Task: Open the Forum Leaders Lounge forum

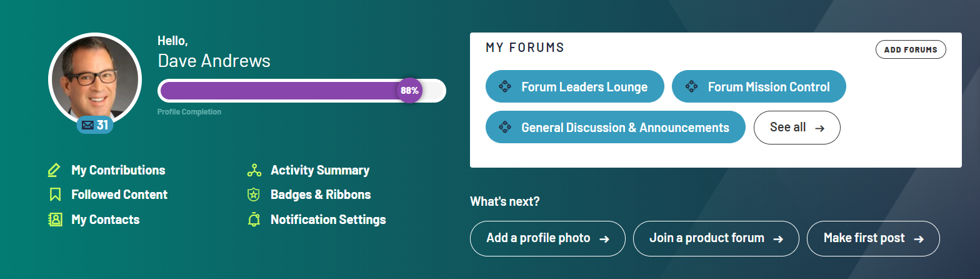Action: click(584, 87)
